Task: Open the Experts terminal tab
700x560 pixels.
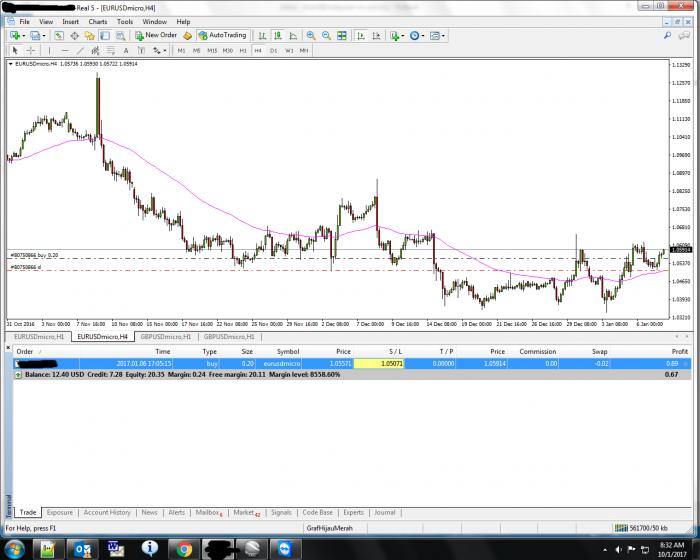Action: point(354,512)
